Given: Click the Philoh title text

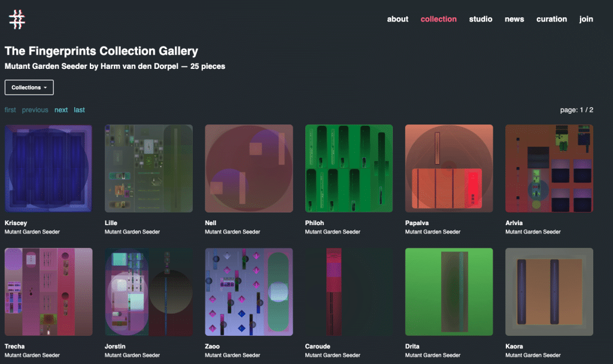Looking at the screenshot, I should [x=314, y=223].
